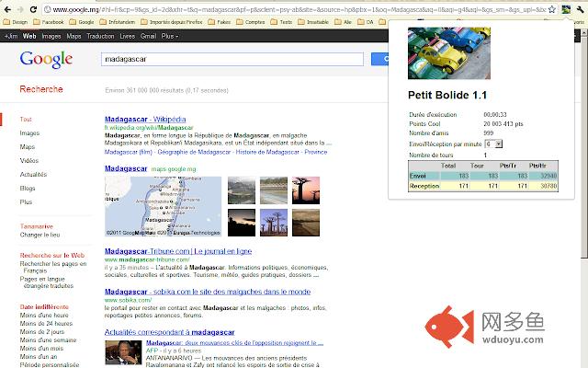Viewport: 588px width, 368px height.
Task: Click the blue search button
Action: click(x=379, y=59)
